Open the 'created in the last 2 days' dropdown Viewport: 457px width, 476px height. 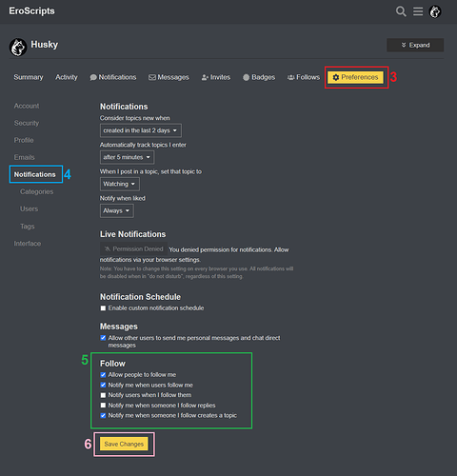[x=141, y=130]
